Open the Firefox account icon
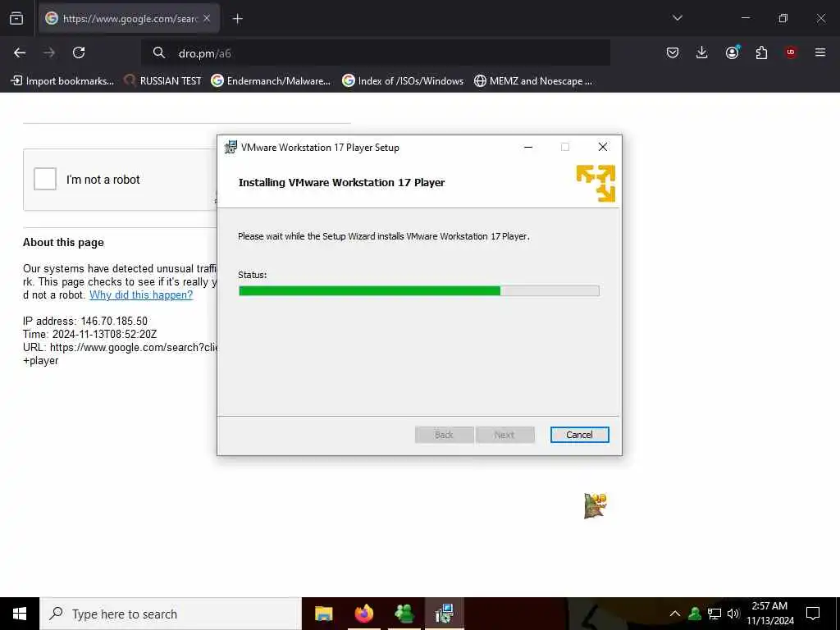The width and height of the screenshot is (840, 630). coord(732,52)
